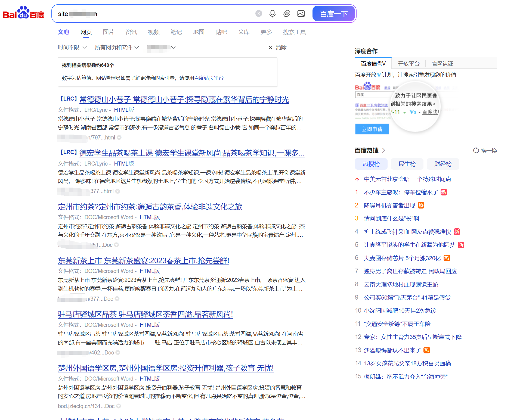Image resolution: width=526 pixels, height=420 pixels.
Task: Open result 驻马店驿城区品茶
Action: coord(146,314)
